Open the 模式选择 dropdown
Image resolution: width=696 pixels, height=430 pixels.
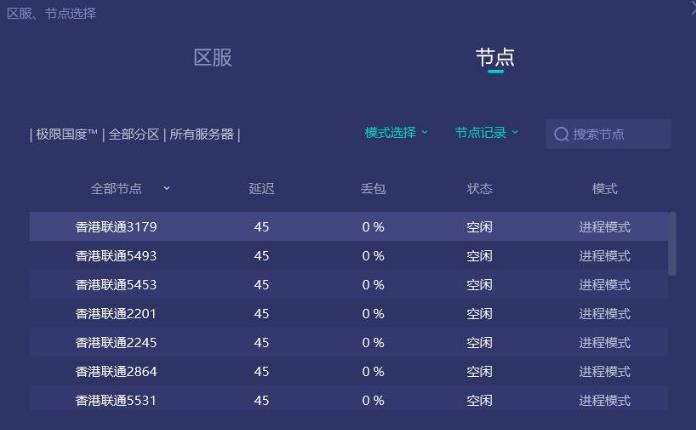[x=396, y=133]
